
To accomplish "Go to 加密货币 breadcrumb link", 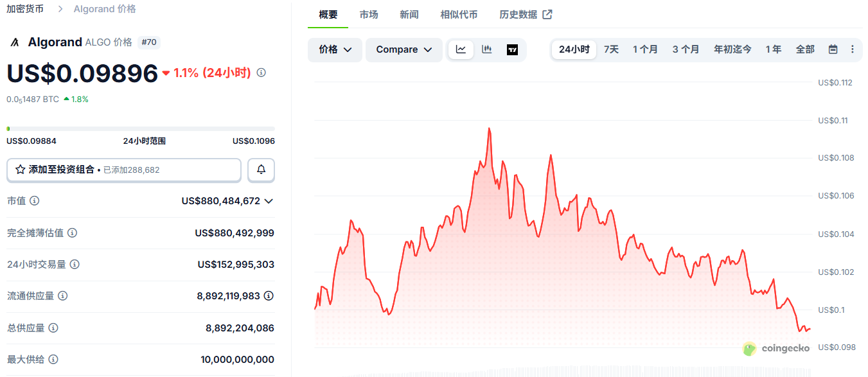I will pos(26,9).
